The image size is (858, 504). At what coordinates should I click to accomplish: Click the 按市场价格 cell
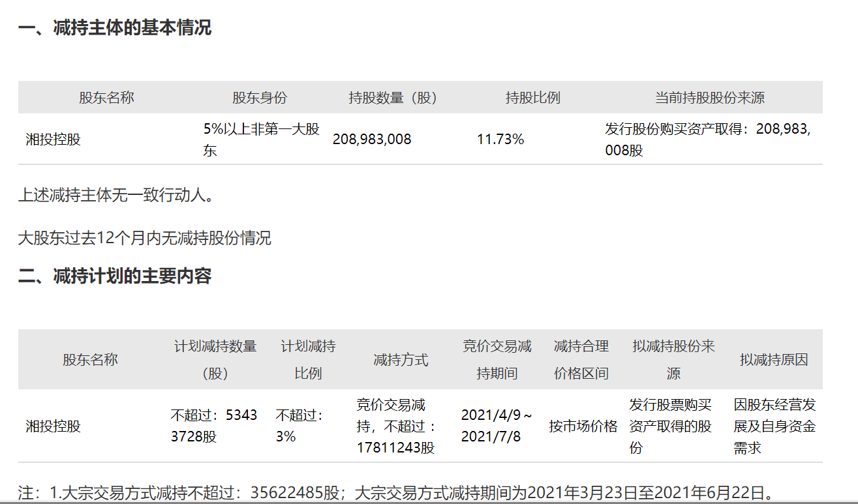tap(583, 426)
